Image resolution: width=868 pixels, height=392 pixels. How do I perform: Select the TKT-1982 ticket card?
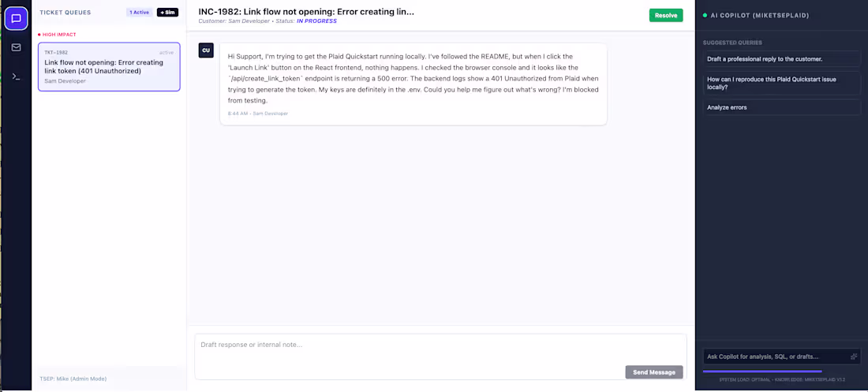pos(109,67)
